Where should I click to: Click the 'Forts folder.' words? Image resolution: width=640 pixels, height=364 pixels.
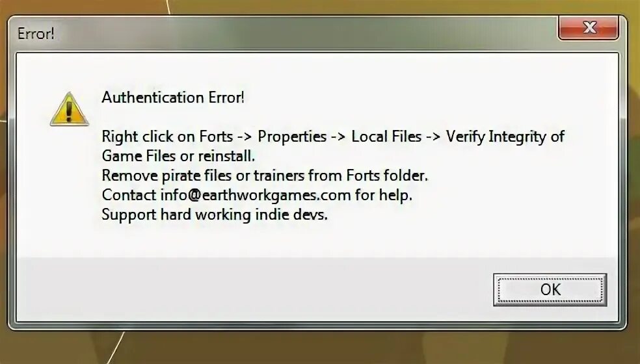(387, 175)
